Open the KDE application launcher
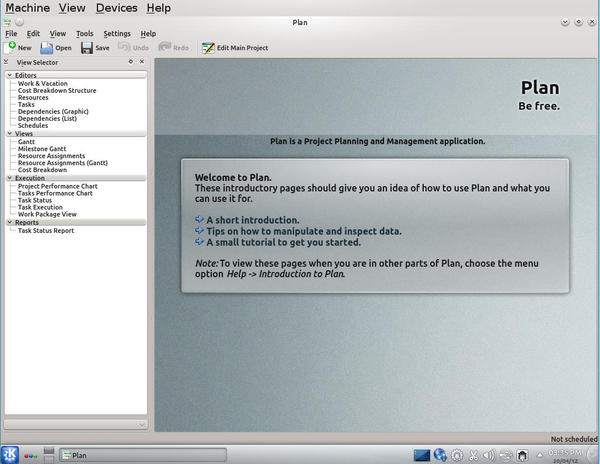This screenshot has width=600, height=464. pos(10,455)
